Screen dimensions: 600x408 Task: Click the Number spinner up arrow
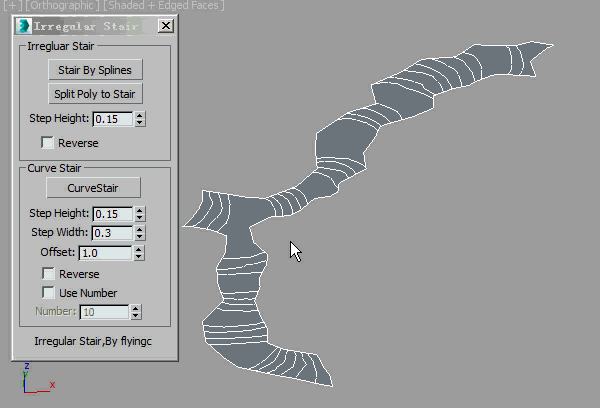click(136, 308)
